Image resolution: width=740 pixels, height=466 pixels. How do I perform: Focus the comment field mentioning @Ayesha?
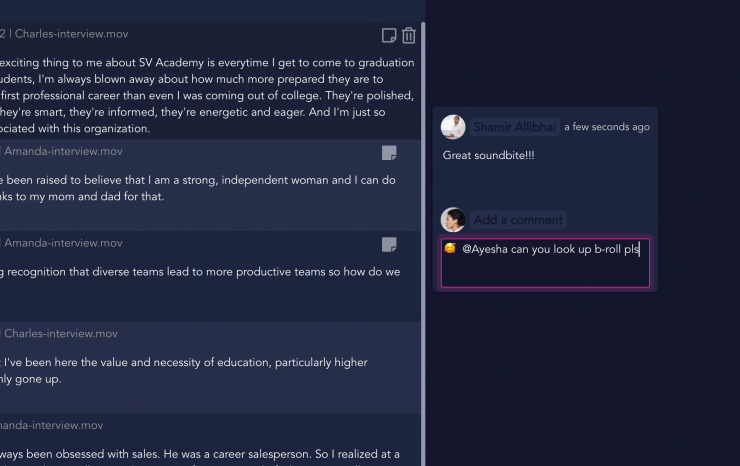click(x=545, y=264)
